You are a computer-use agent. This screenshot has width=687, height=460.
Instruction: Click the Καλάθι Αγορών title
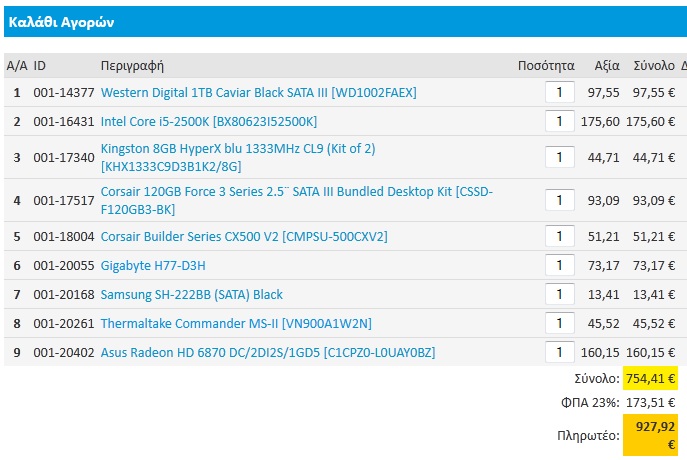point(61,22)
